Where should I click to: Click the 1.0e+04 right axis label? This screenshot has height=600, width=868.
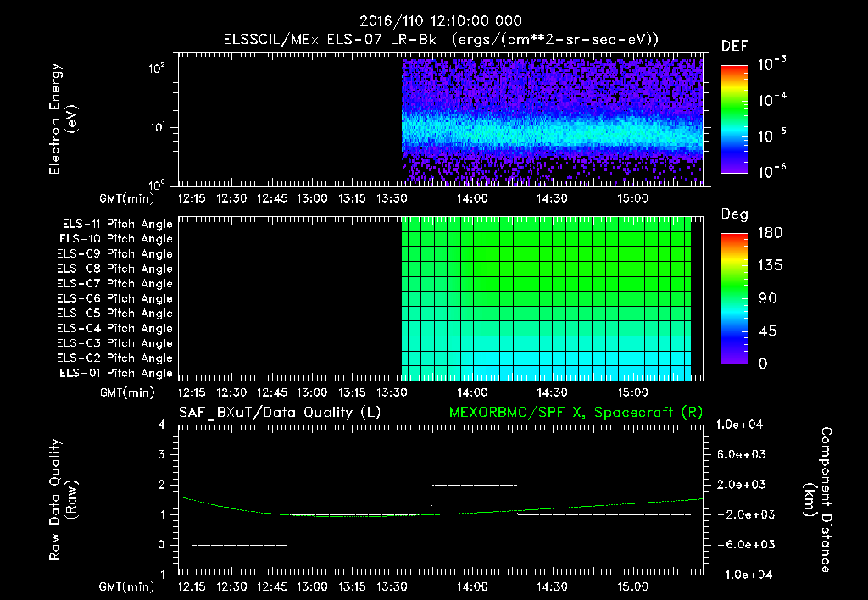739,425
